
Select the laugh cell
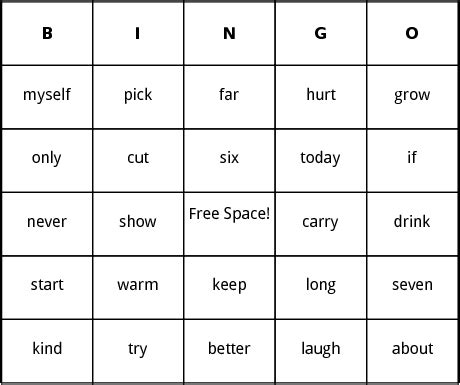(x=321, y=351)
